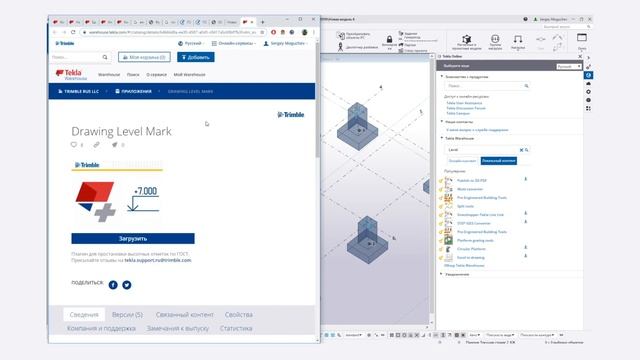This screenshot has width=640, height=360.
Task: Share on Facebook icon
Action: tap(113, 285)
